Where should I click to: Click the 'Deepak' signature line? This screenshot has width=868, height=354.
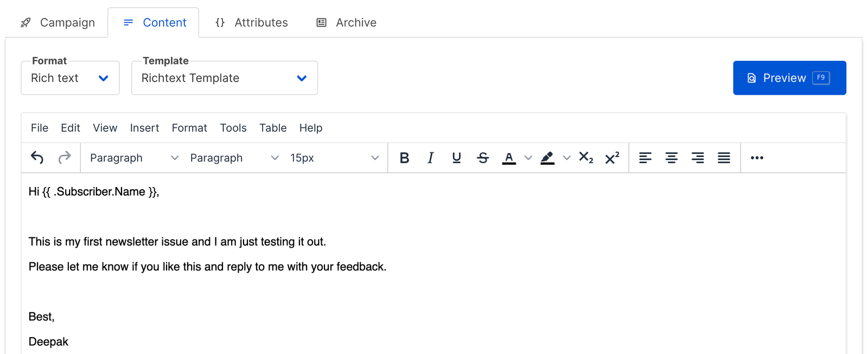pos(48,342)
